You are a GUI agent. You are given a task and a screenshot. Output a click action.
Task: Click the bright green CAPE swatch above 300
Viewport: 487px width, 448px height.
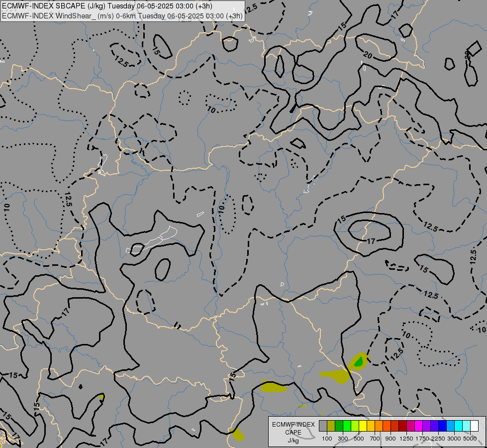tap(347, 426)
